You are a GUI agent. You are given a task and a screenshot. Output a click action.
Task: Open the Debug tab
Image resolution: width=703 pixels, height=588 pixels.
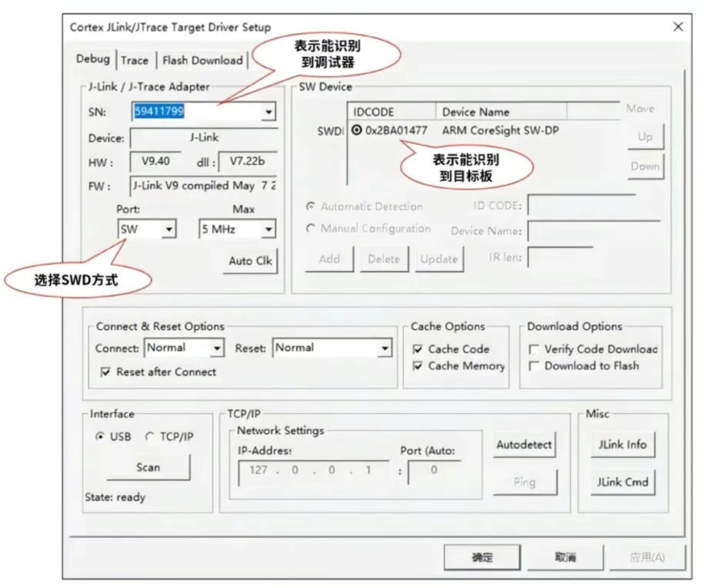(x=93, y=60)
